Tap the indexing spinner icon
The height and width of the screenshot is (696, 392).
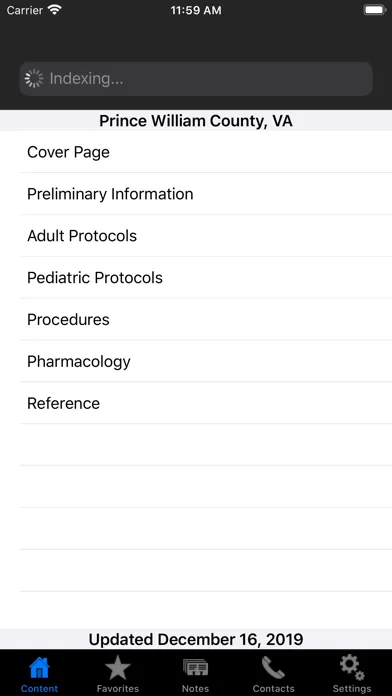pos(34,79)
